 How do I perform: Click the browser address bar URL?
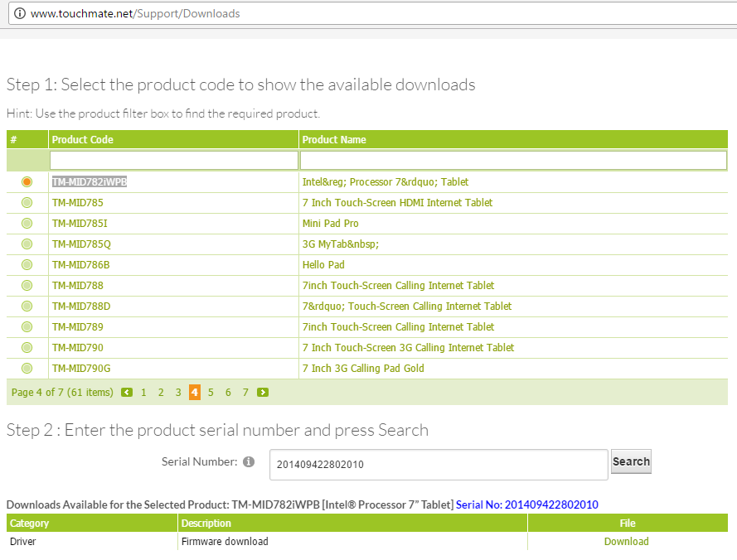coord(135,13)
